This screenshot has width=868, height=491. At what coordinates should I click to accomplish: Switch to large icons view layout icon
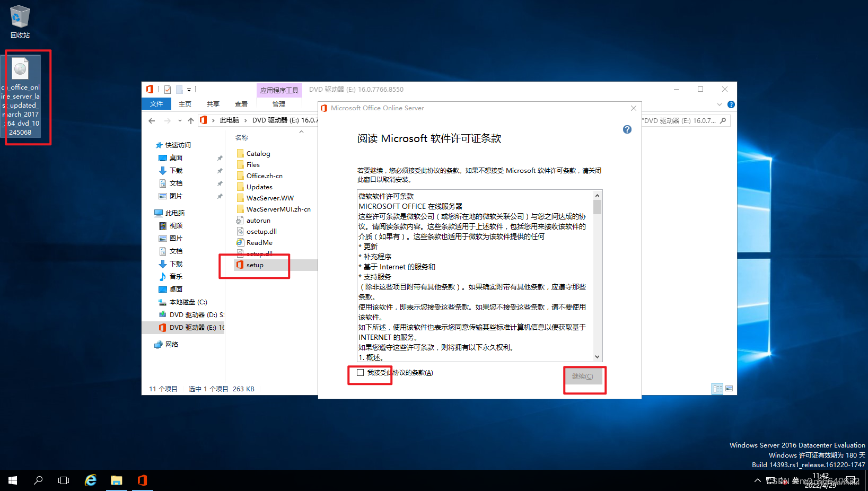729,389
